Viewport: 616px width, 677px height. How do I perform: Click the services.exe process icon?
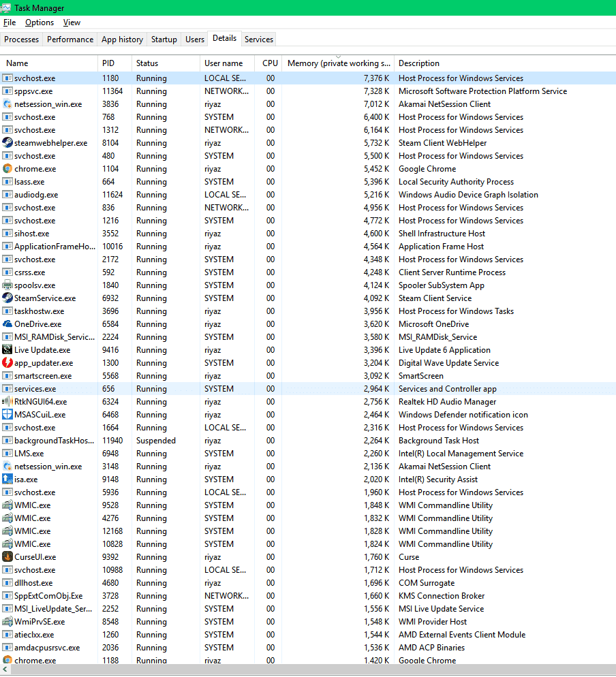pyautogui.click(x=7, y=389)
